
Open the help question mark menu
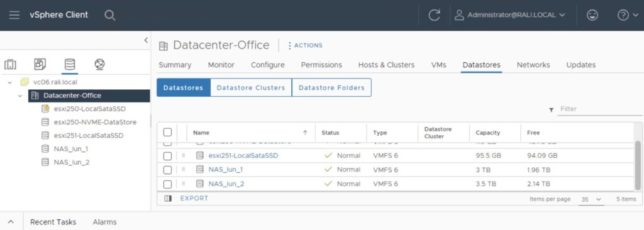click(x=628, y=15)
